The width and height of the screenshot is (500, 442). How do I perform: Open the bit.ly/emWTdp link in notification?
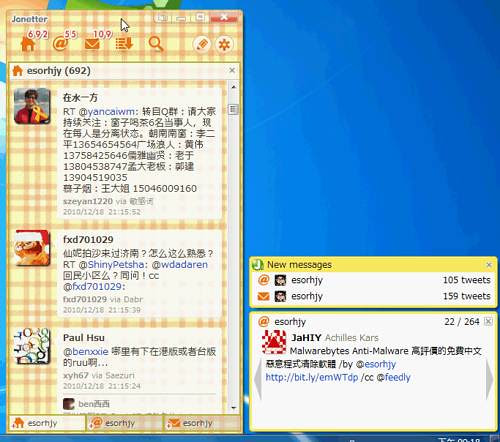coord(312,377)
